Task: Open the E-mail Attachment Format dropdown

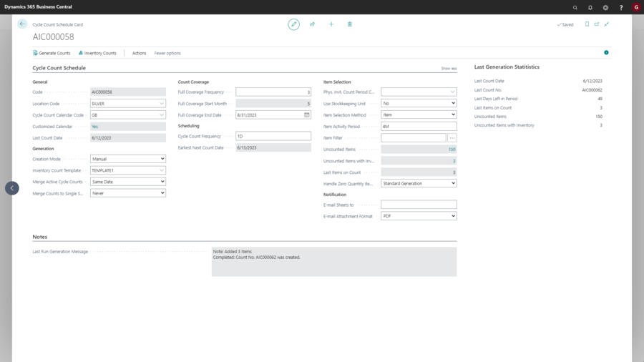Action: point(419,216)
